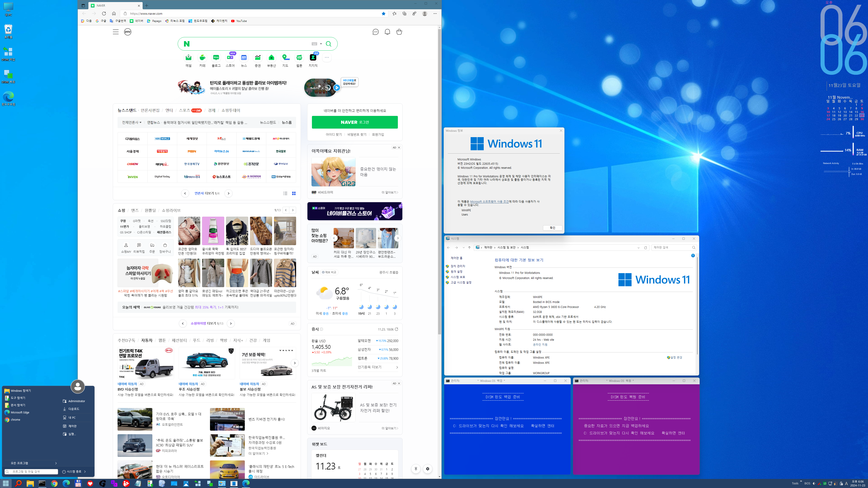Click the green Naver search magnifier icon
The height and width of the screenshot is (488, 868).
pyautogui.click(x=328, y=44)
